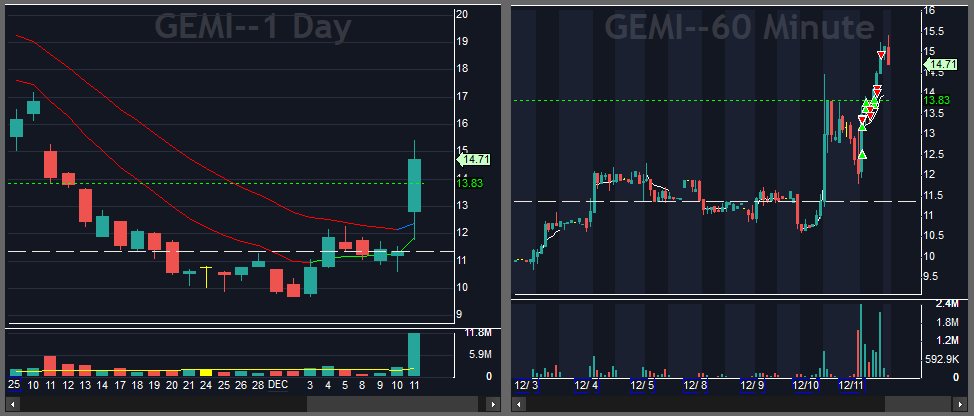Select the 12/ 8 date label on the hourly chart
974x416 pixels.
coord(695,385)
